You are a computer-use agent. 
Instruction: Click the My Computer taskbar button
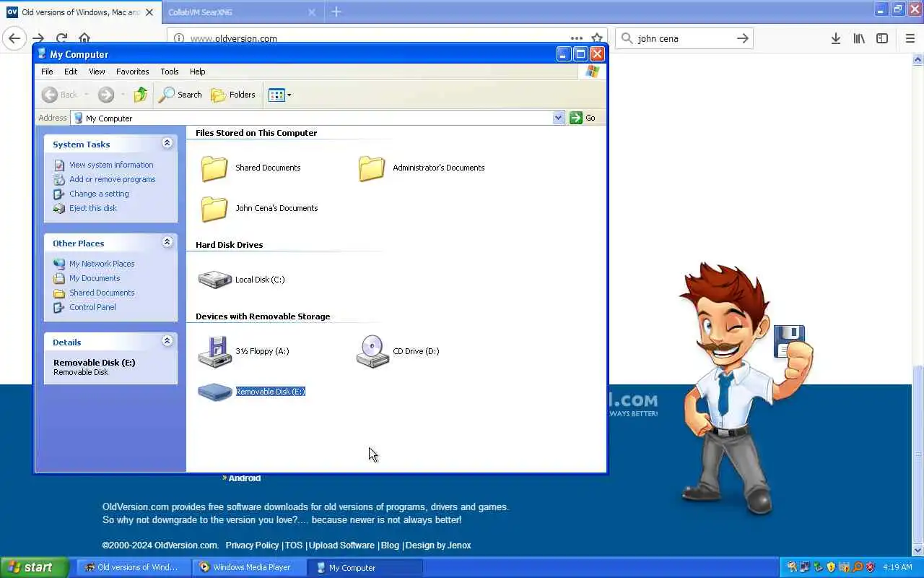tap(365, 567)
